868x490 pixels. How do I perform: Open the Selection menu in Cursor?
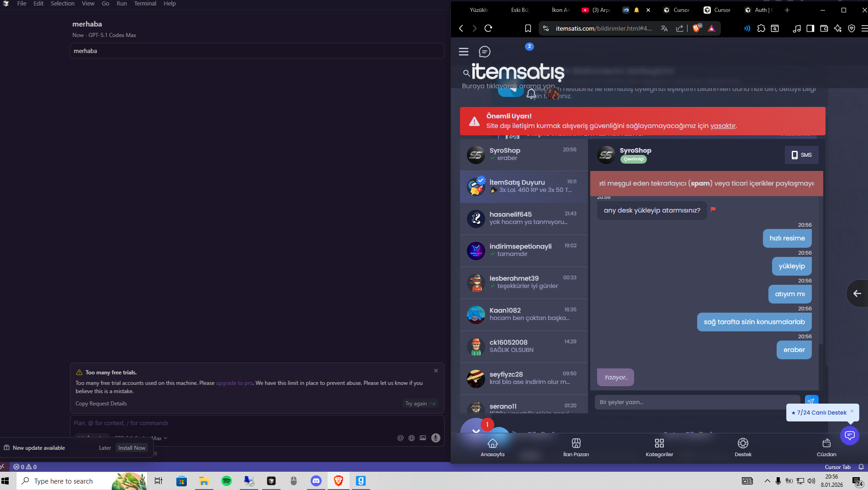(63, 4)
